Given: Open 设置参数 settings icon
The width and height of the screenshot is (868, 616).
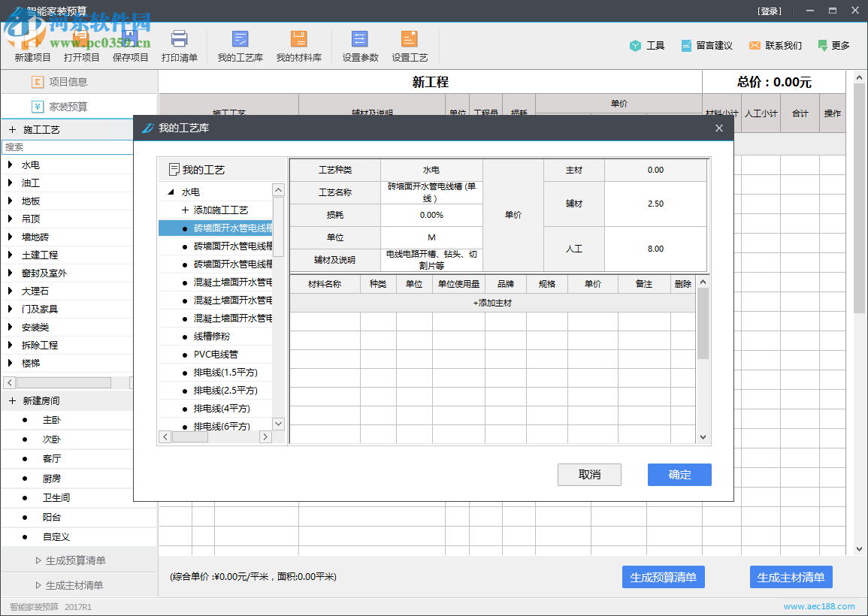Looking at the screenshot, I should [359, 45].
